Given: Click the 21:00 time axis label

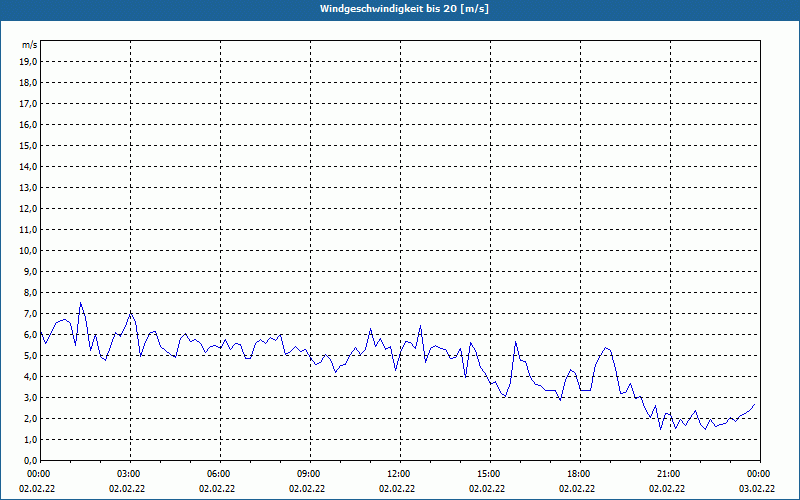Looking at the screenshot, I should (670, 474).
